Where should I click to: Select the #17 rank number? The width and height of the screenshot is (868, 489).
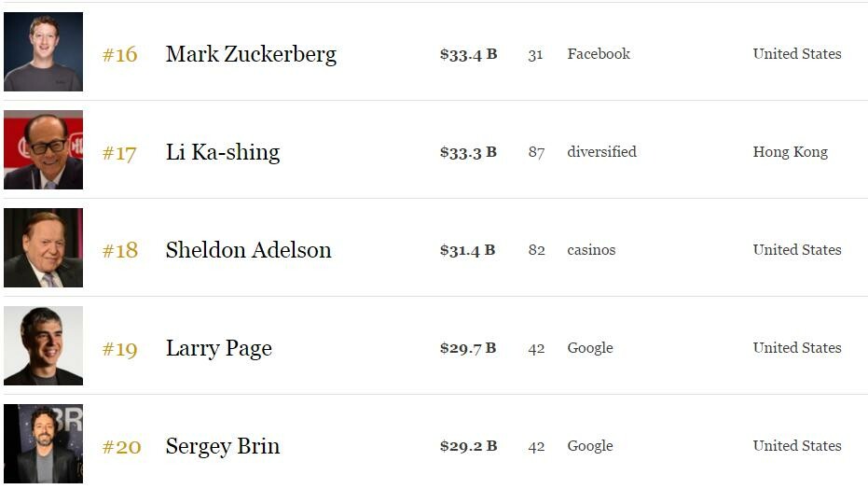pyautogui.click(x=119, y=153)
